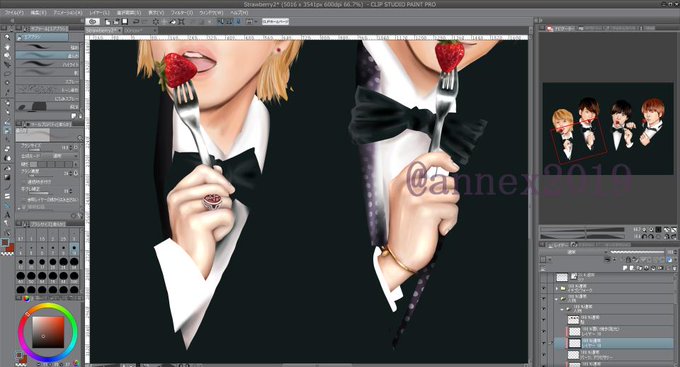The height and width of the screenshot is (367, 680).
Task: Expand the collapsed folder layer triangle
Action: tap(557, 288)
